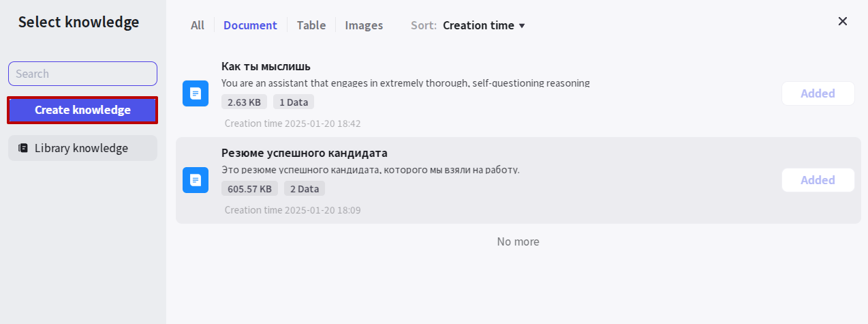
Task: Open Library knowledge section
Action: click(82, 148)
